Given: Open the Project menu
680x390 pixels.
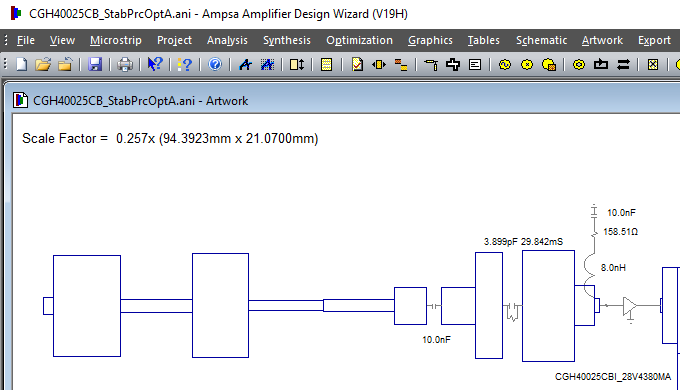Looking at the screenshot, I should (174, 40).
